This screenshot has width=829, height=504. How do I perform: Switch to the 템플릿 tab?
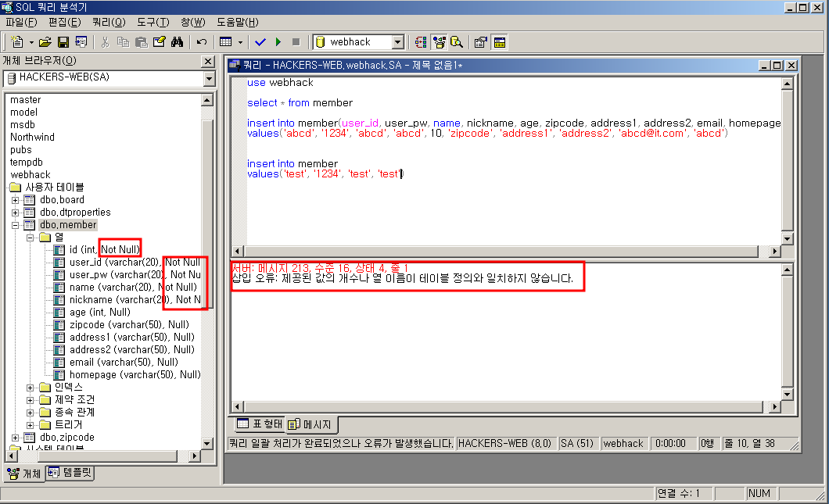[x=70, y=472]
